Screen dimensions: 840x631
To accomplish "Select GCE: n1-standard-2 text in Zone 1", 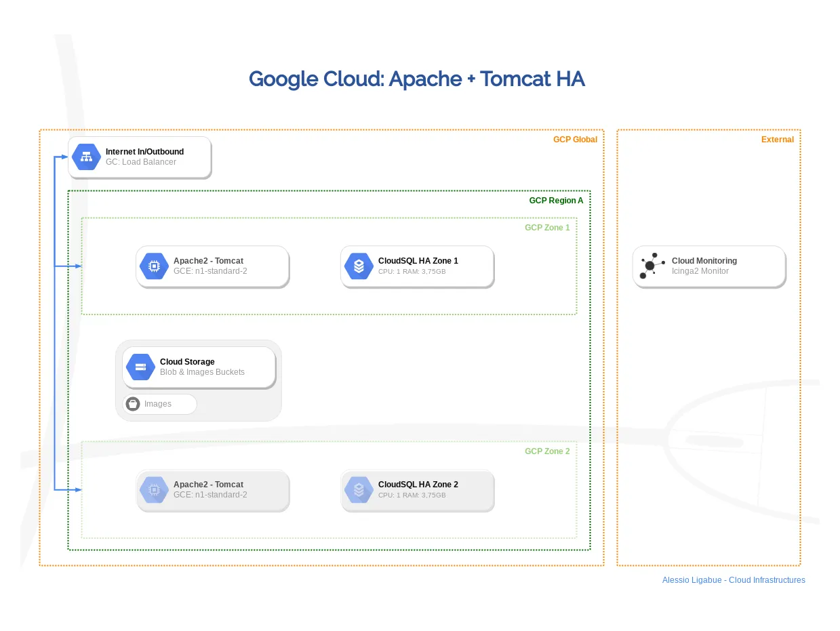I will tap(210, 271).
